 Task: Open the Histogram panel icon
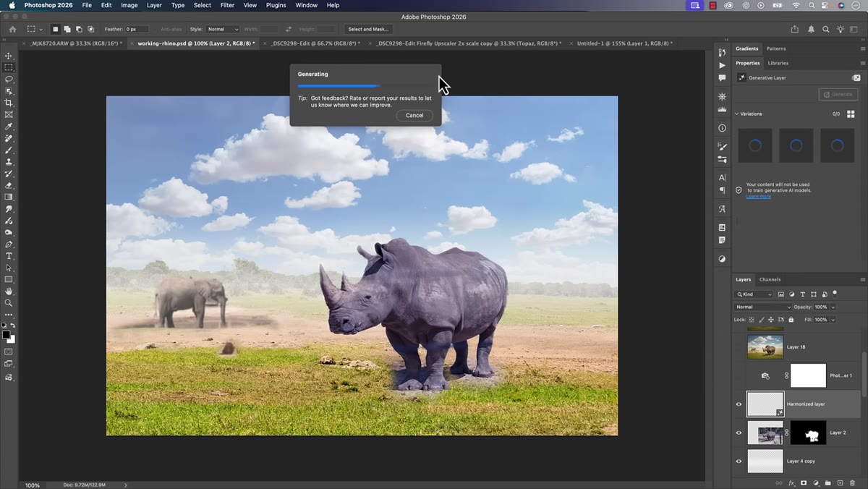pos(722,109)
